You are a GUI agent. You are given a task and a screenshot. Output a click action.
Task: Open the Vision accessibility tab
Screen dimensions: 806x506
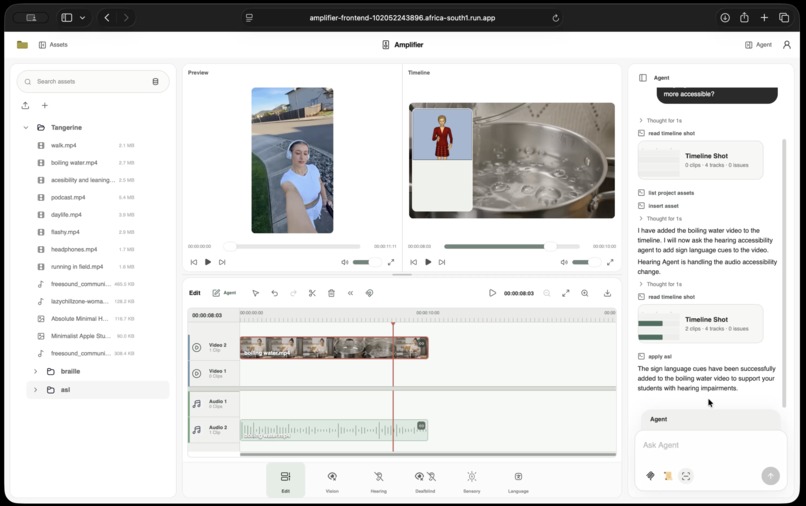point(332,480)
